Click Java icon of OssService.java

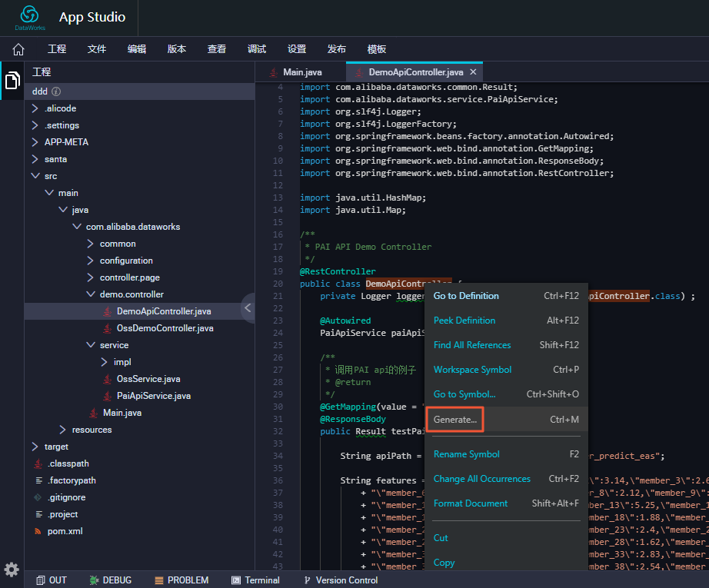[x=107, y=379]
